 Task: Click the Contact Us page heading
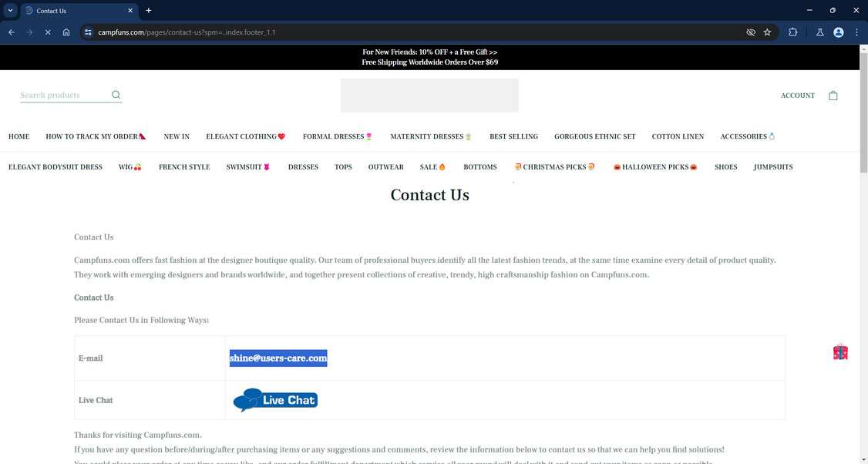coord(429,195)
